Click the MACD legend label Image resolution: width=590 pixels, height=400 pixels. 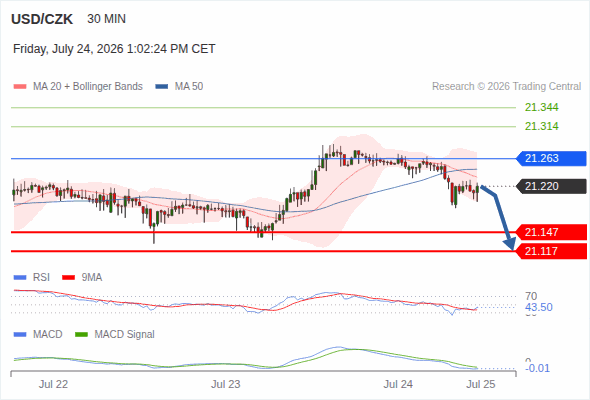tap(47, 335)
